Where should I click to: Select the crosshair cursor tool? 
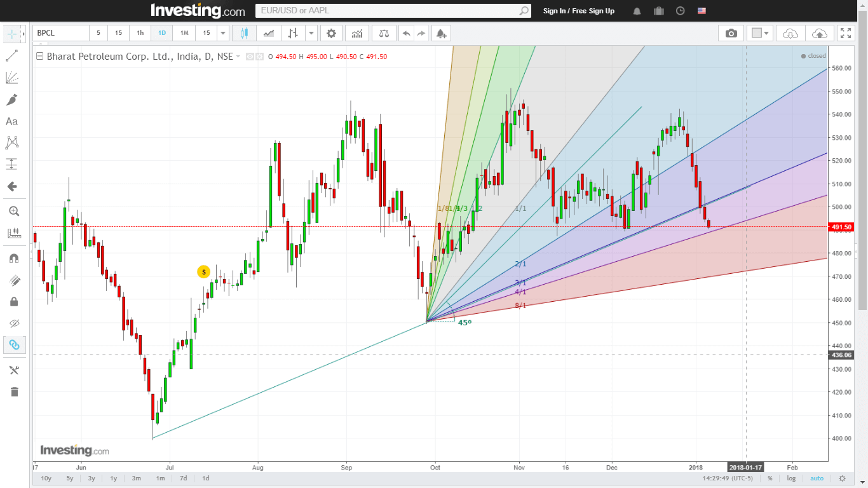(11, 34)
